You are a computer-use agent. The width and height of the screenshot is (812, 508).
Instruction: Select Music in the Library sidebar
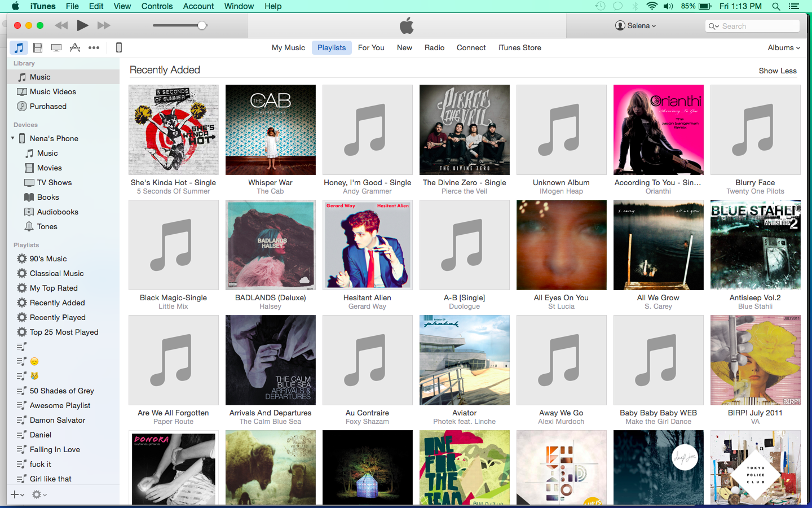pos(63,77)
